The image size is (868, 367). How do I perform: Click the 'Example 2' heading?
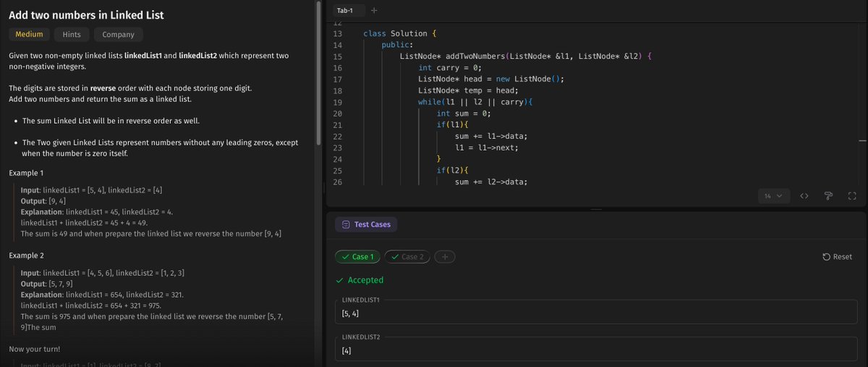tap(27, 256)
